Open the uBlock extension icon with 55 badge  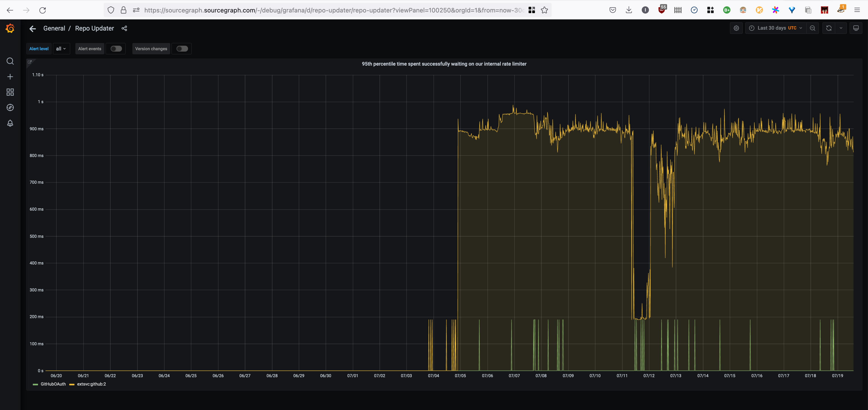(662, 10)
